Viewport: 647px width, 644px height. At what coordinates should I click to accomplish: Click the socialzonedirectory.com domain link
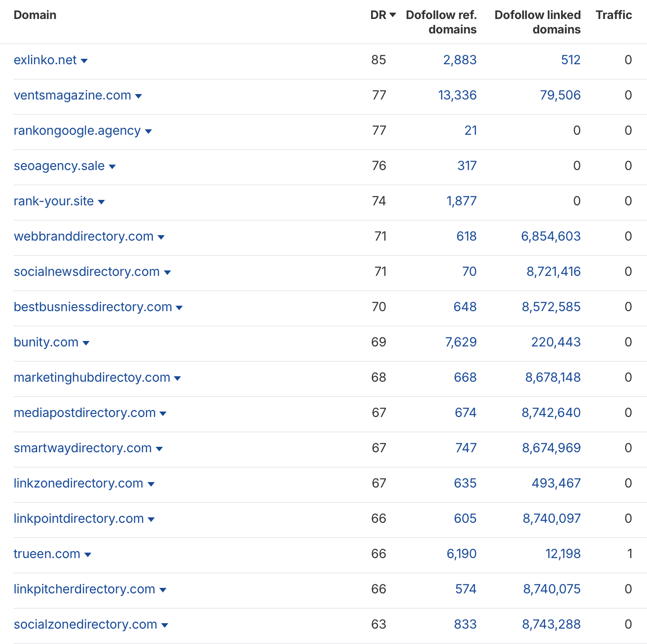click(86, 624)
